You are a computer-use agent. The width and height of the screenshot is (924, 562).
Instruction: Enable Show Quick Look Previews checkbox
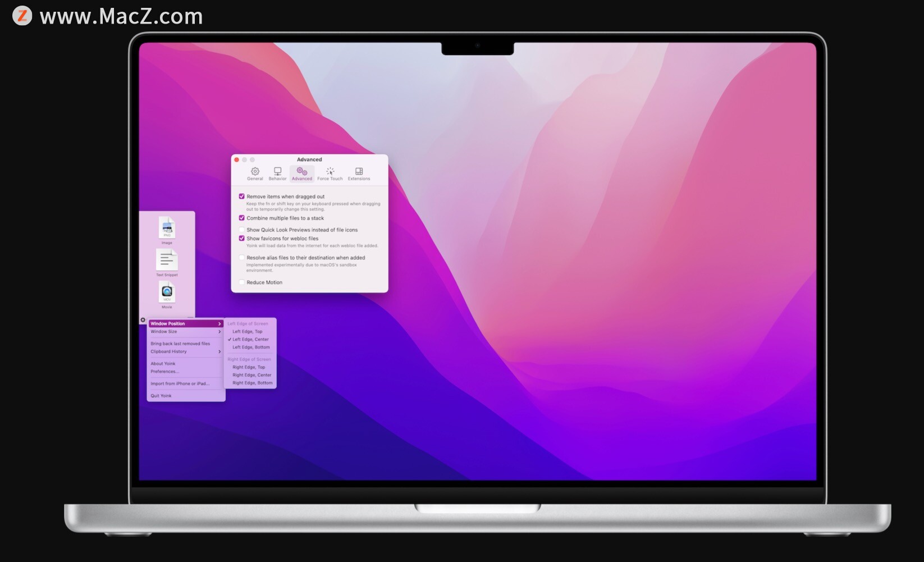(242, 230)
